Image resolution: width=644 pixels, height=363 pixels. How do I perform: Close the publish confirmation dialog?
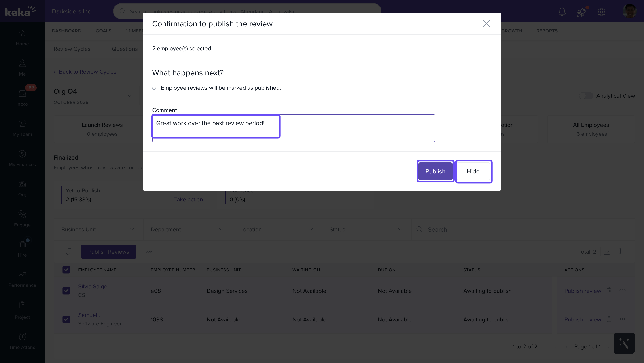coord(486,23)
